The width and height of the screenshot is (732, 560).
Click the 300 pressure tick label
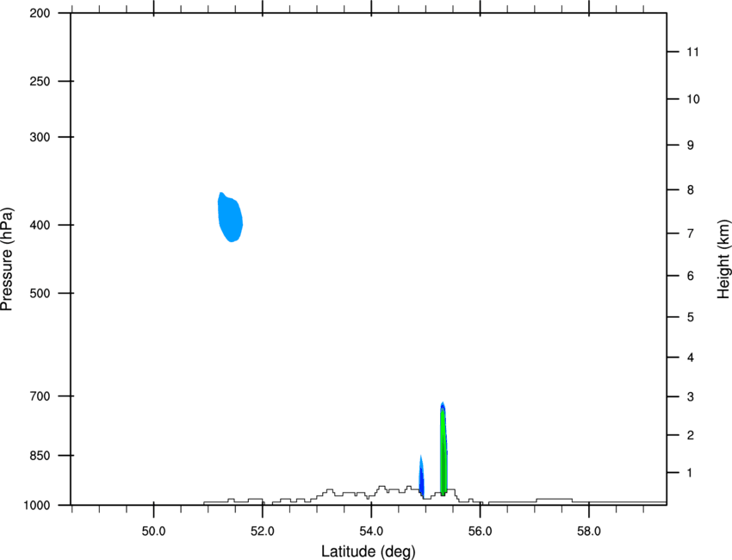click(40, 137)
